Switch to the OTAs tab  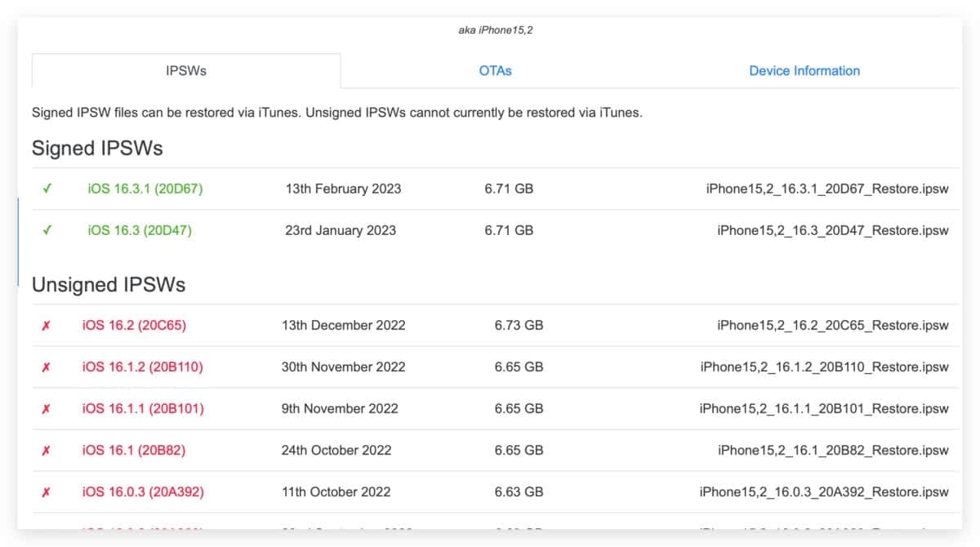495,71
